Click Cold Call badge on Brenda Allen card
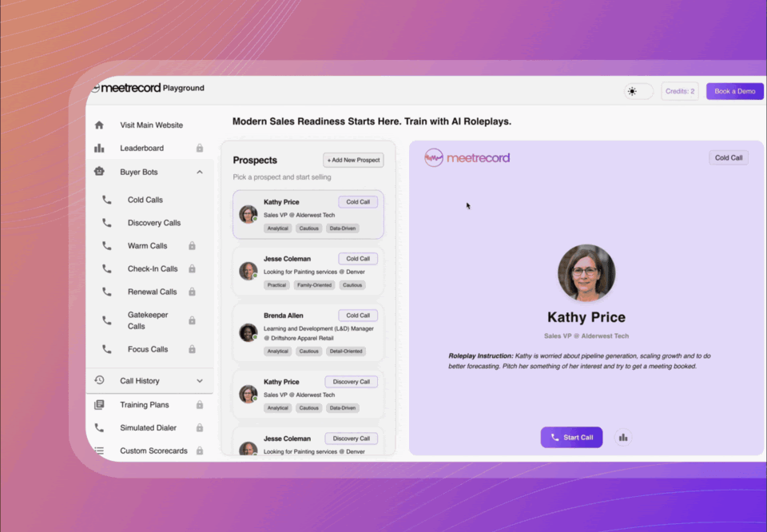This screenshot has width=767, height=532. (x=358, y=316)
